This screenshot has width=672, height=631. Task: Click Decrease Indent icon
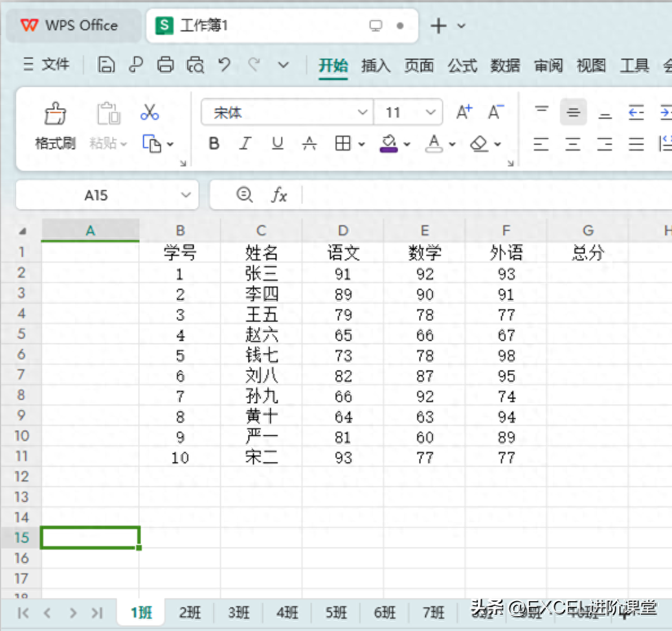coord(636,112)
